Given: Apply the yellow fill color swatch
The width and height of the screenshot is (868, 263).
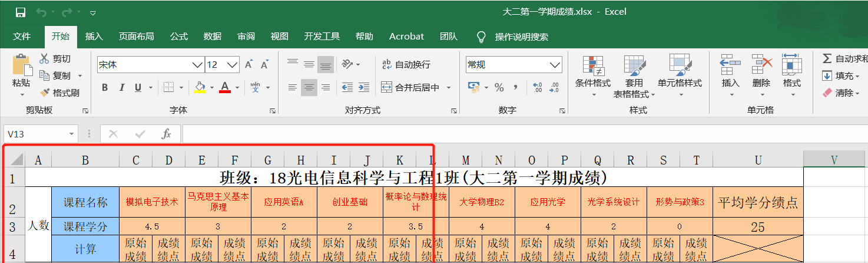Looking at the screenshot, I should pos(200,87).
